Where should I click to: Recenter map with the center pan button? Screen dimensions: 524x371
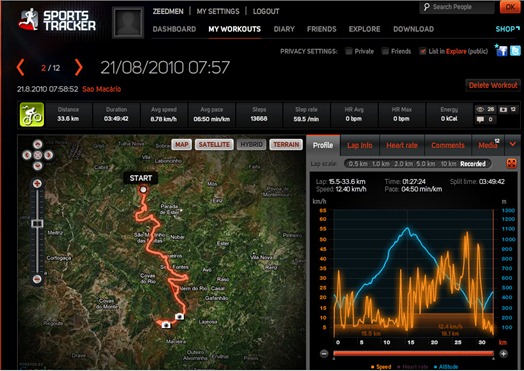[38, 155]
